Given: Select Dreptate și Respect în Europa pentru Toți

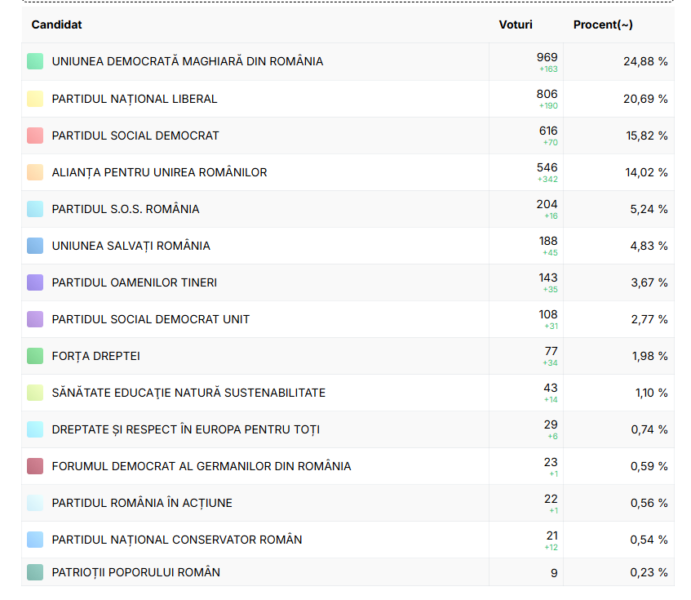Looking at the screenshot, I should click(x=186, y=430).
